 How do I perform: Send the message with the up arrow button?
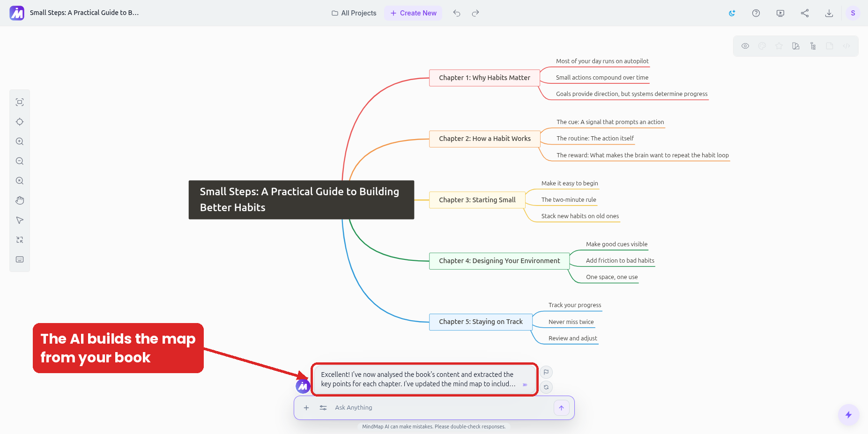point(561,408)
